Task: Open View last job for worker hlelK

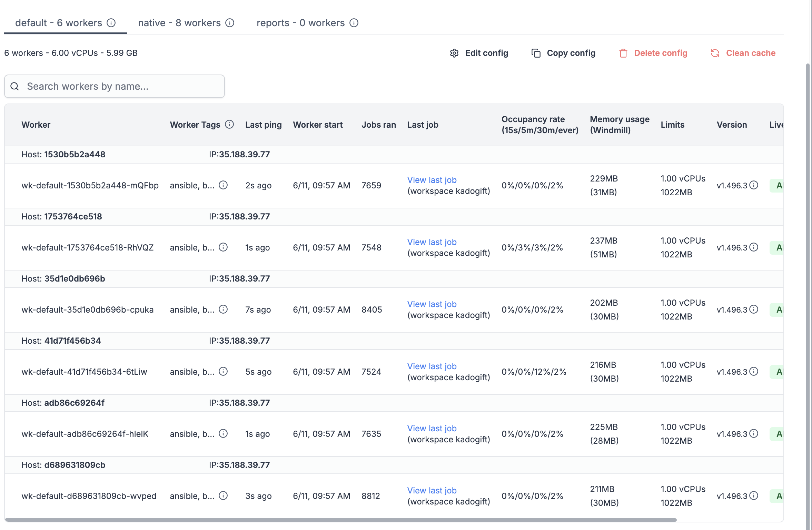Action: point(432,428)
